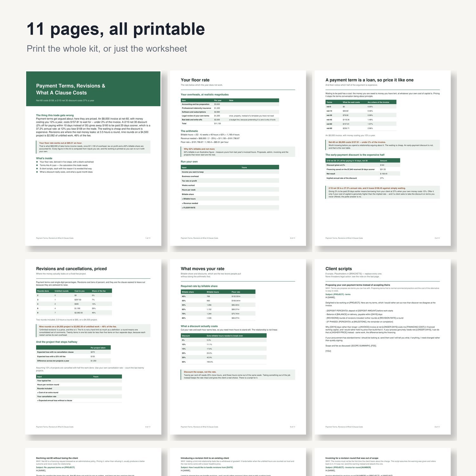Screen dimensions: 476x476
Task: Click bullet 'What a discount really costs, and what a quiet month does'
Action: click(x=66, y=172)
